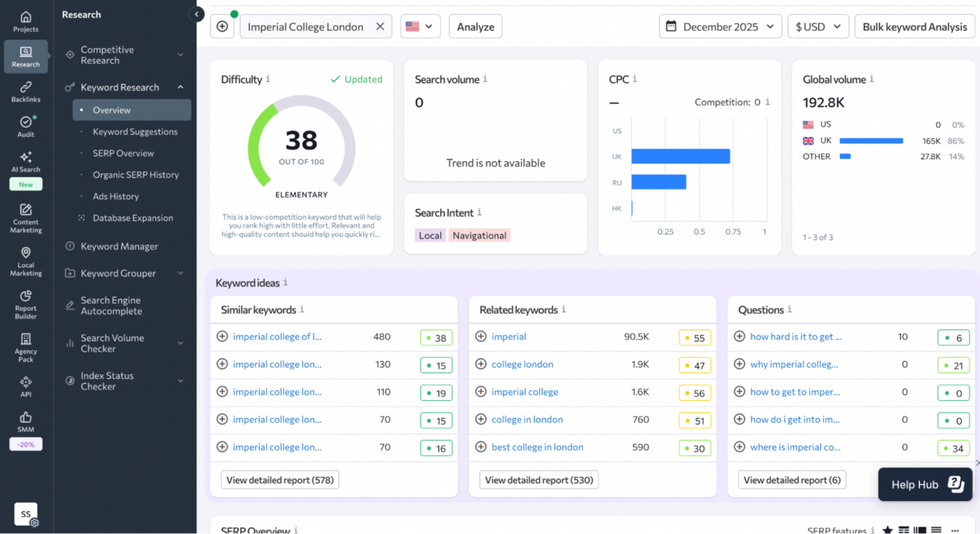Screen dimensions: 980x534
Task: Open Local Marketing section
Action: pos(25,263)
